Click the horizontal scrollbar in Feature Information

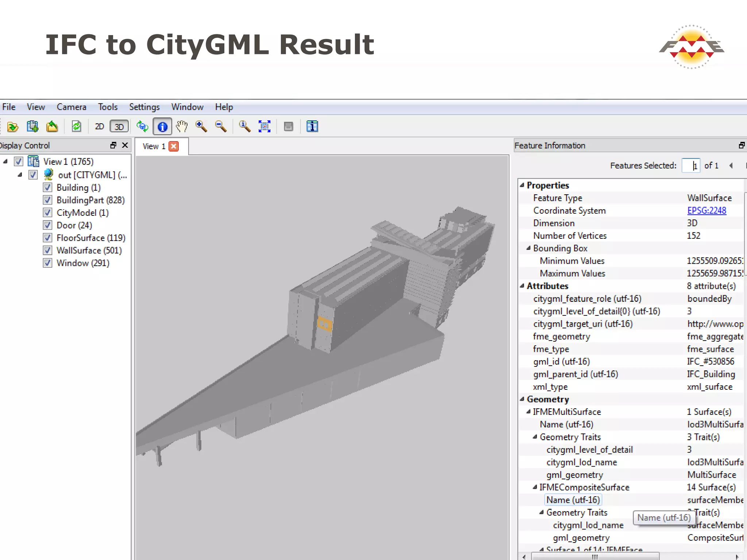pyautogui.click(x=595, y=556)
